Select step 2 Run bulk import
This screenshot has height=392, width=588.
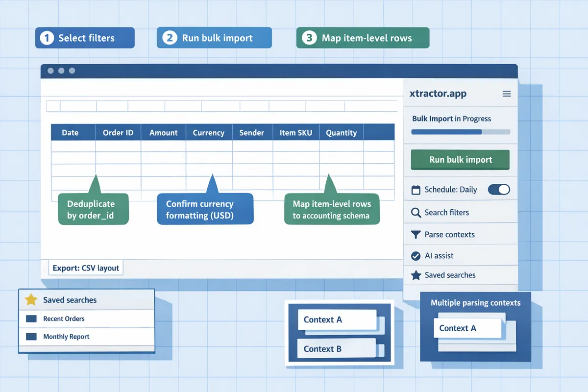pyautogui.click(x=214, y=38)
